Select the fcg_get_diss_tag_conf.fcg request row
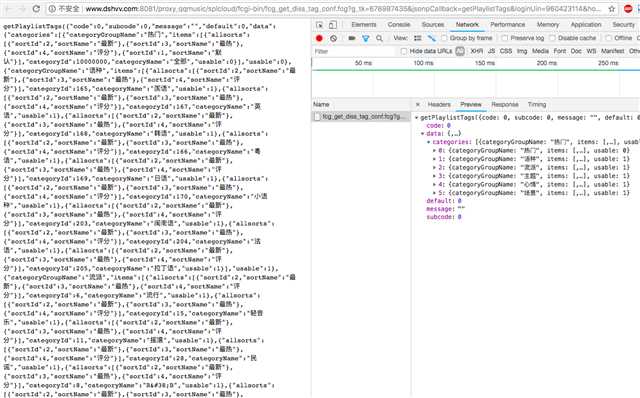The height and width of the screenshot is (398, 640). [x=361, y=117]
